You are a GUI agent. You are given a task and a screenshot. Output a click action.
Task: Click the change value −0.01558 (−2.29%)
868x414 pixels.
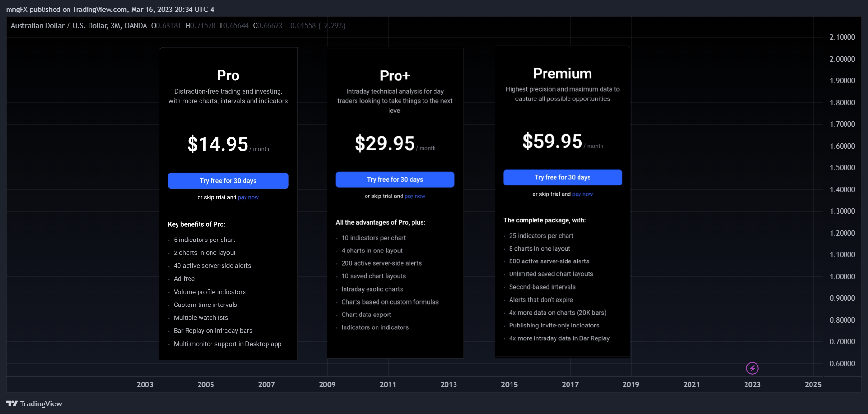click(316, 26)
